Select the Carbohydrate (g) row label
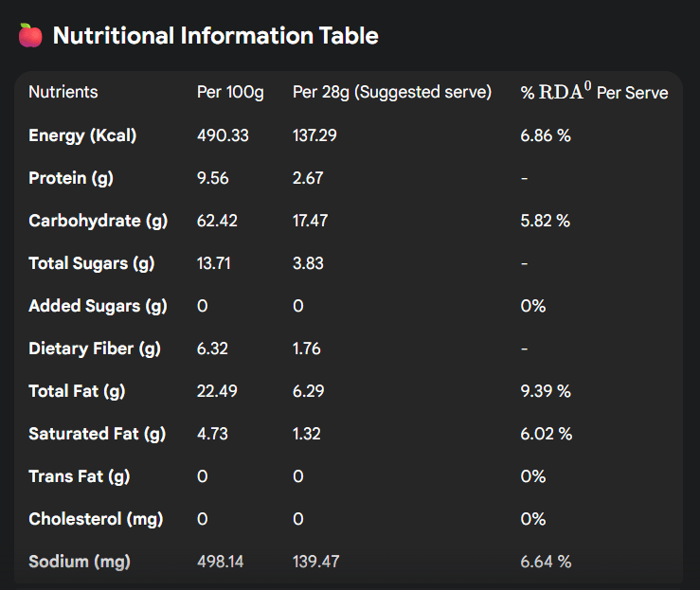The height and width of the screenshot is (590, 700). point(98,221)
